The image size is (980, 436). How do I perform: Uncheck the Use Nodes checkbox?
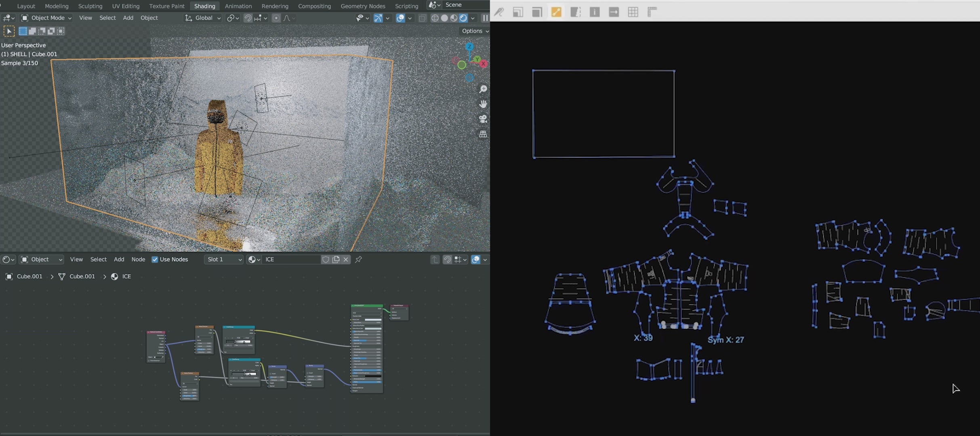pos(155,260)
